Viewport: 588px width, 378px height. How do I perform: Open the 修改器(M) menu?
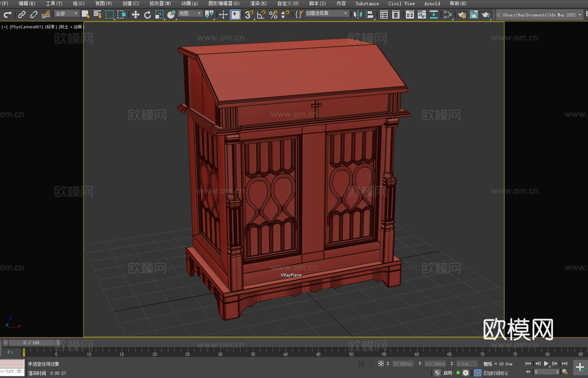coord(160,3)
